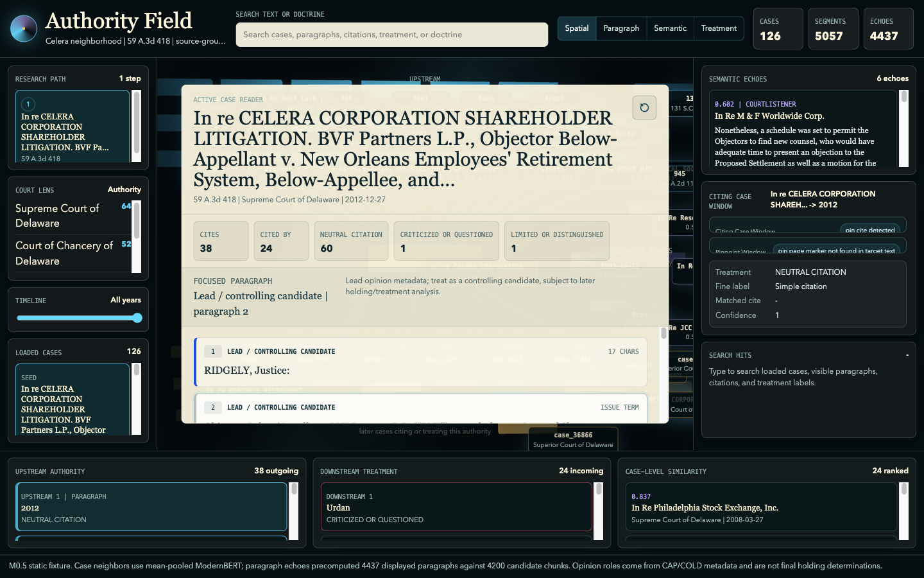
Task: Click the '17 CHARS' label on paragraph 1
Action: click(623, 351)
